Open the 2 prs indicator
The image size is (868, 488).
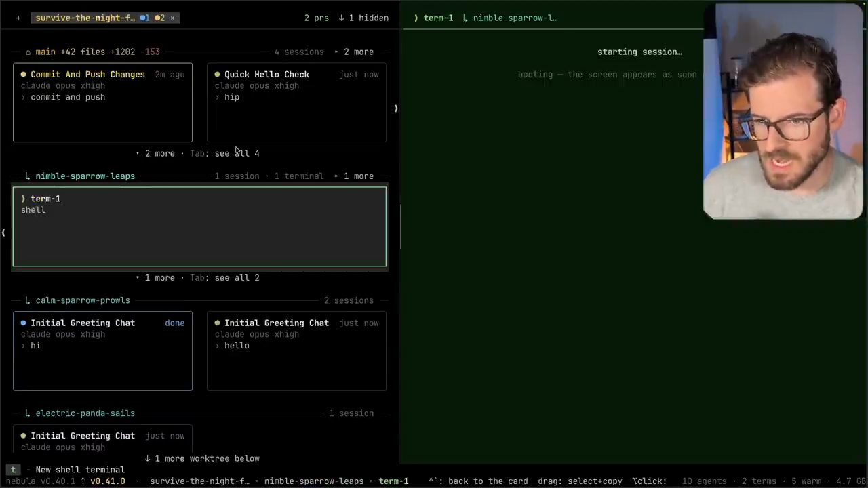[x=316, y=18]
